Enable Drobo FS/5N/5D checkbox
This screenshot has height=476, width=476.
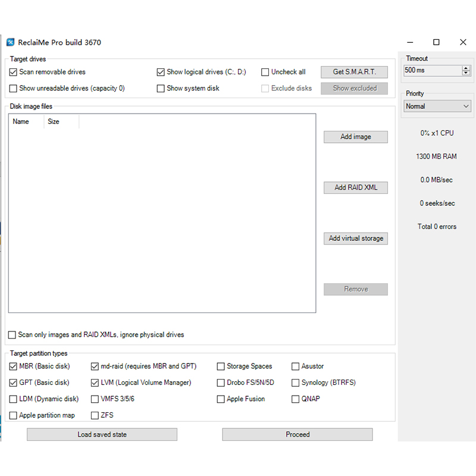[x=221, y=383]
